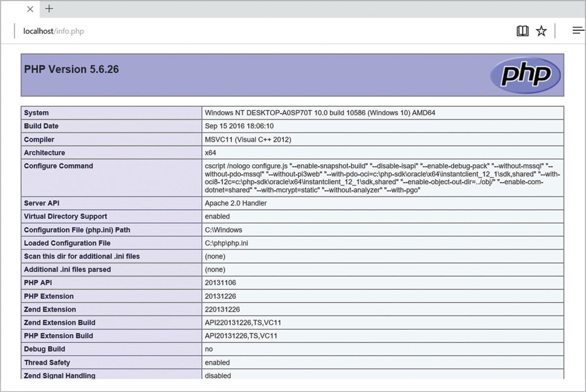Select Scan this dir for additional .ini files
Viewport: 586px width, 392px height.
point(82,256)
